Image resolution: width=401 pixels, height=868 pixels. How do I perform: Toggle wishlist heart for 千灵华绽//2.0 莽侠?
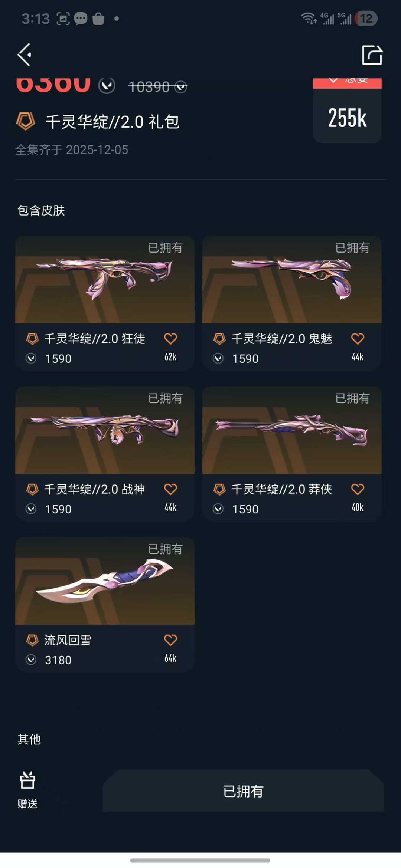pyautogui.click(x=358, y=489)
